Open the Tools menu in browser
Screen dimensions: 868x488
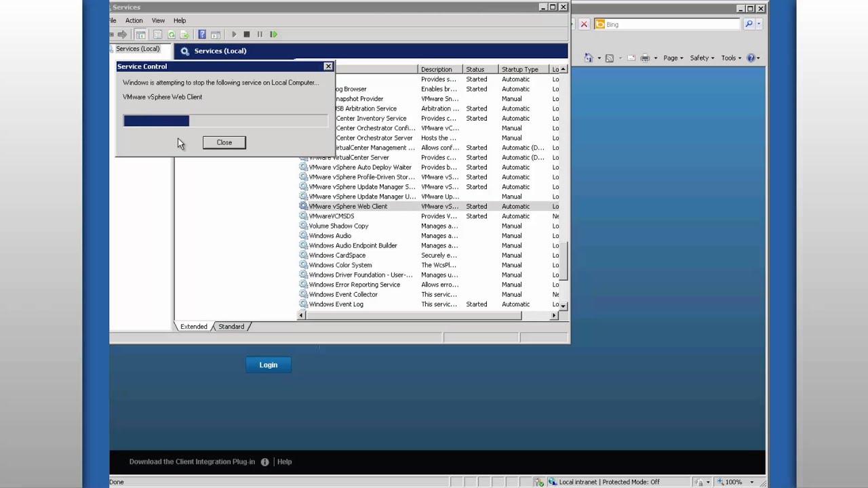(731, 58)
